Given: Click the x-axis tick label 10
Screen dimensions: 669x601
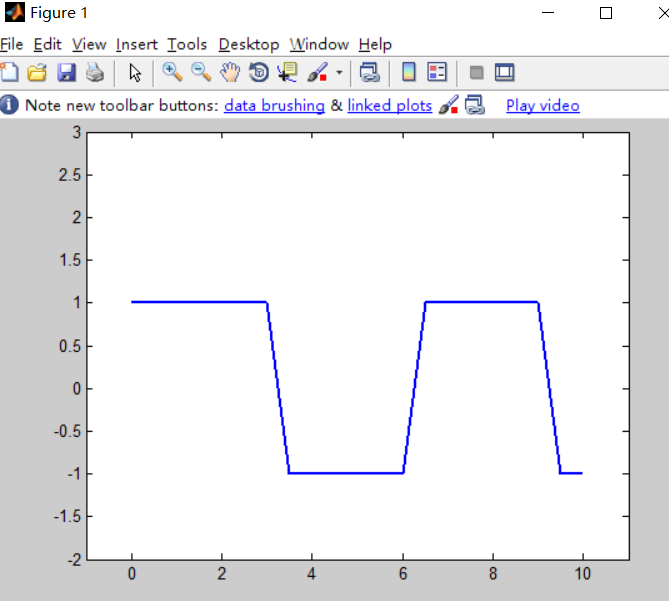Looking at the screenshot, I should click(x=583, y=574).
